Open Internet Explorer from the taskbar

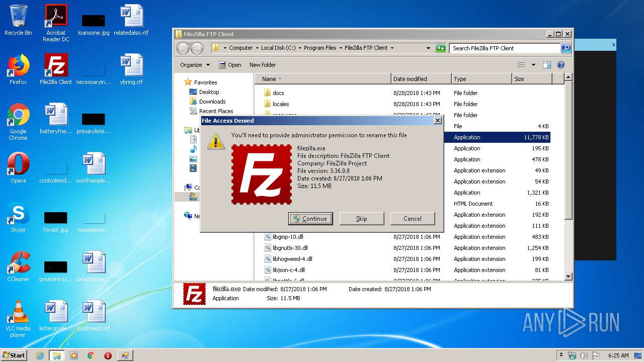coord(40,355)
